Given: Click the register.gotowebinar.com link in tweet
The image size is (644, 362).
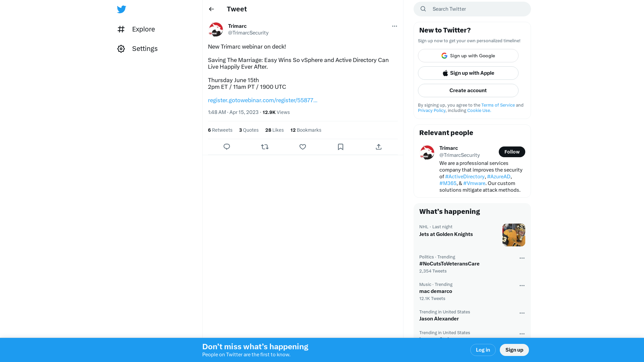Looking at the screenshot, I should pos(263,100).
